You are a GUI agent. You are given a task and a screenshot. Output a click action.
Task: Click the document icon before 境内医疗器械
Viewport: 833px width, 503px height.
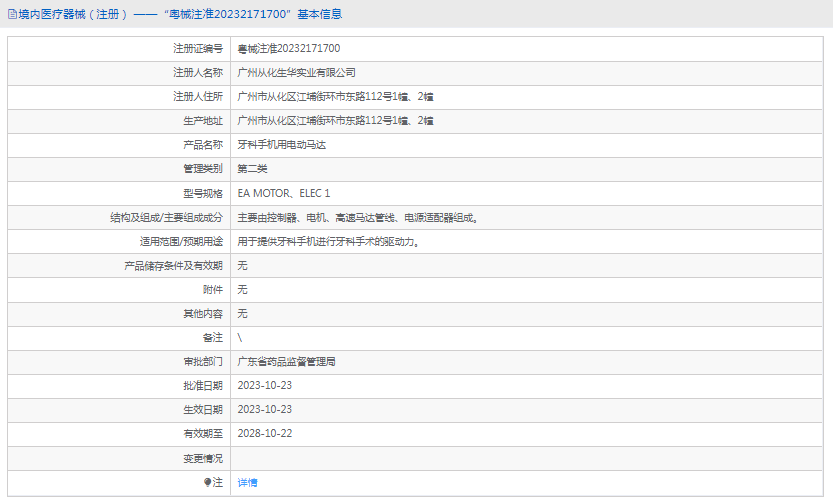coord(12,14)
